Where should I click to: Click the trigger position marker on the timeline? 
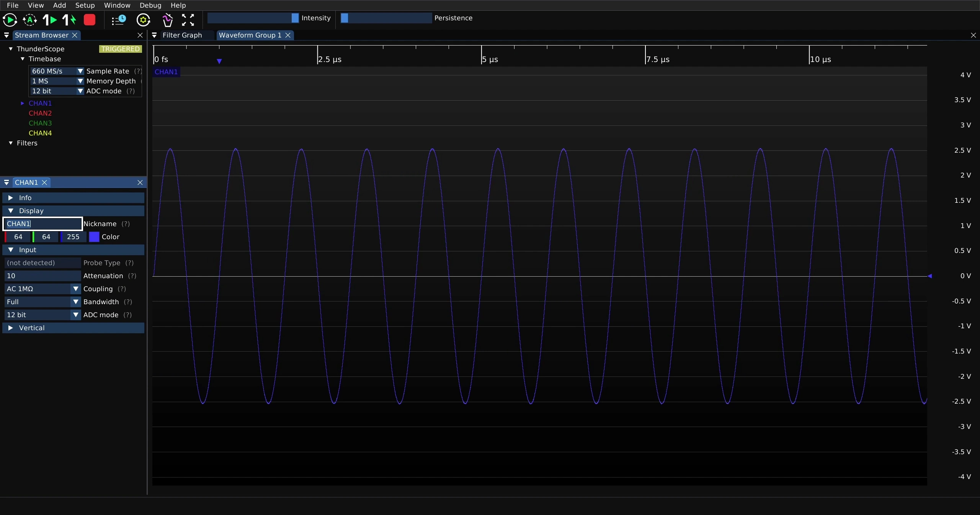click(219, 61)
